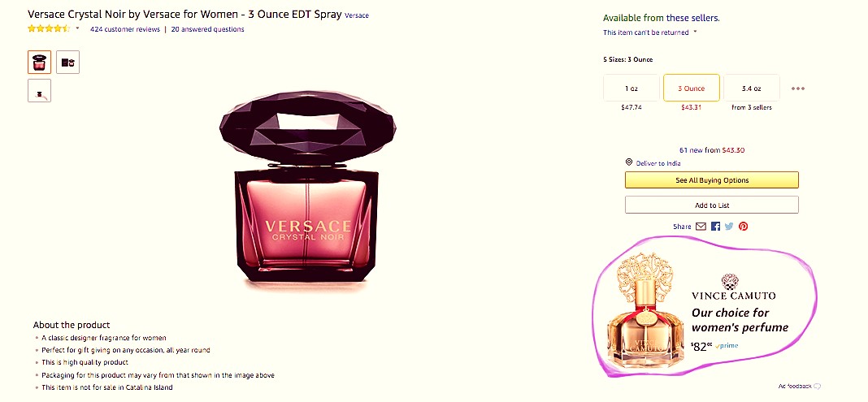Select the 1 oz size option
This screenshot has height=402, width=868.
(631, 88)
